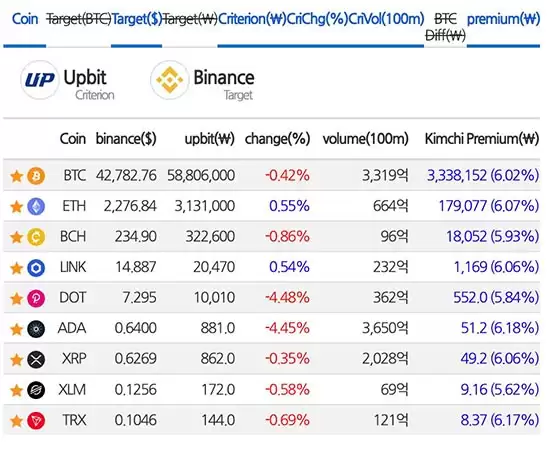555x454 pixels.
Task: Click the BTC coin name
Action: pyautogui.click(x=75, y=176)
